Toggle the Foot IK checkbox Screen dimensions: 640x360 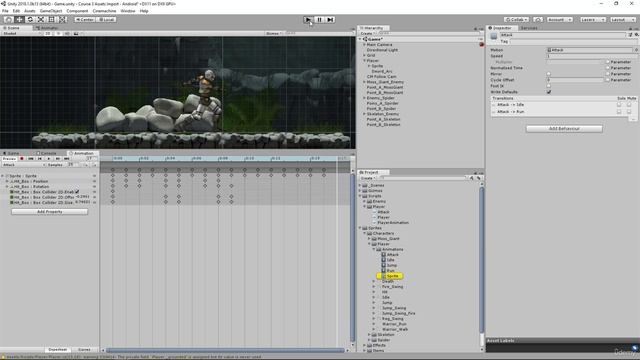pyautogui.click(x=549, y=86)
